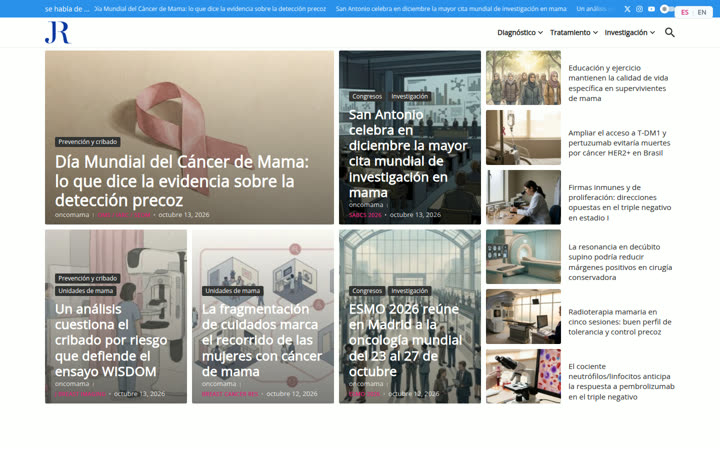Click 'oncomama' author on ribbon article
Viewport: 720px width, 450px height.
[72, 215]
